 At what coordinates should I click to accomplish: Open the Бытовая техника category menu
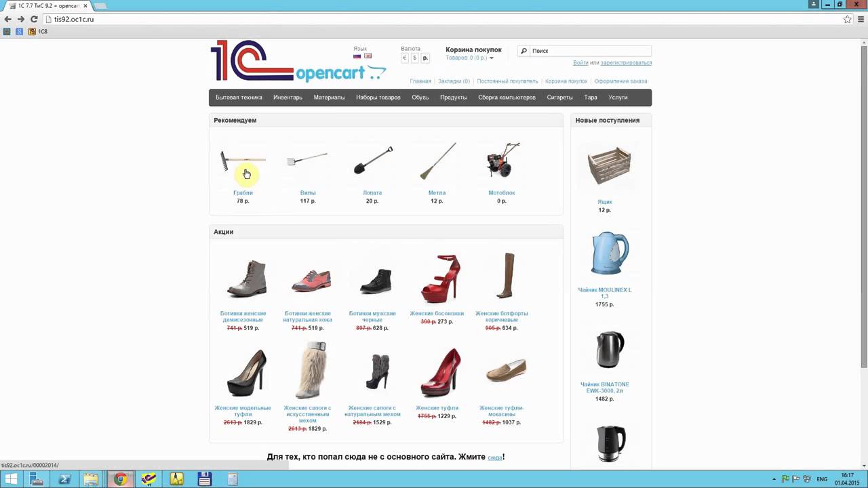point(239,98)
